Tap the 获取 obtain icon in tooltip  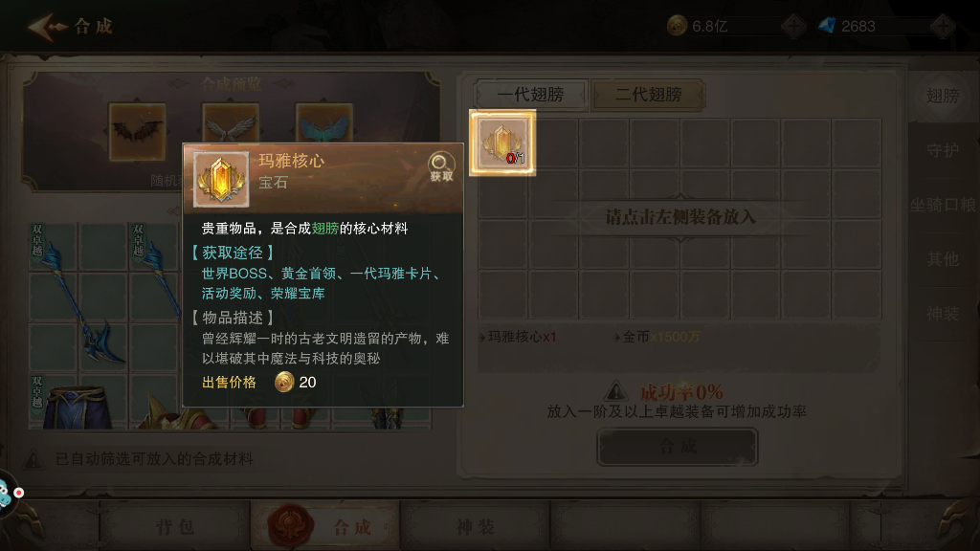click(x=440, y=166)
